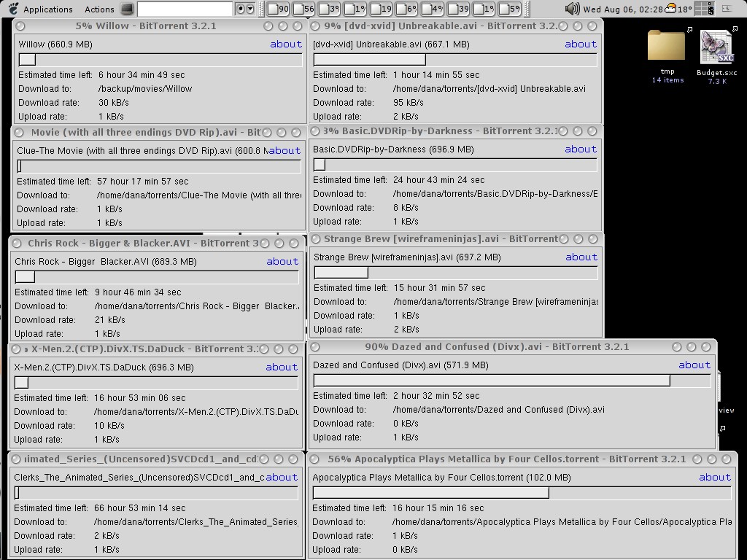Click "Dazed and Confused (Divx).avi (571.9 MB)" text
The height and width of the screenshot is (560, 747).
pyautogui.click(x=400, y=365)
